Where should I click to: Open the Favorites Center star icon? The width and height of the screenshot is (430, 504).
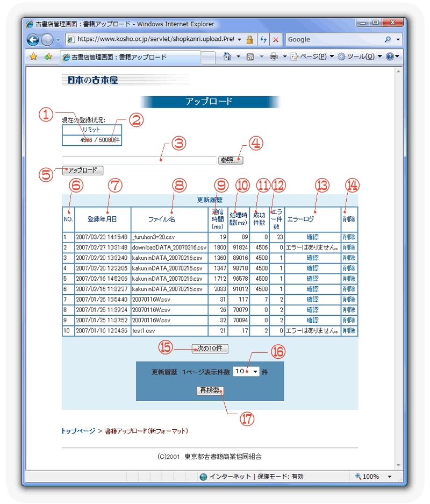pyautogui.click(x=33, y=57)
